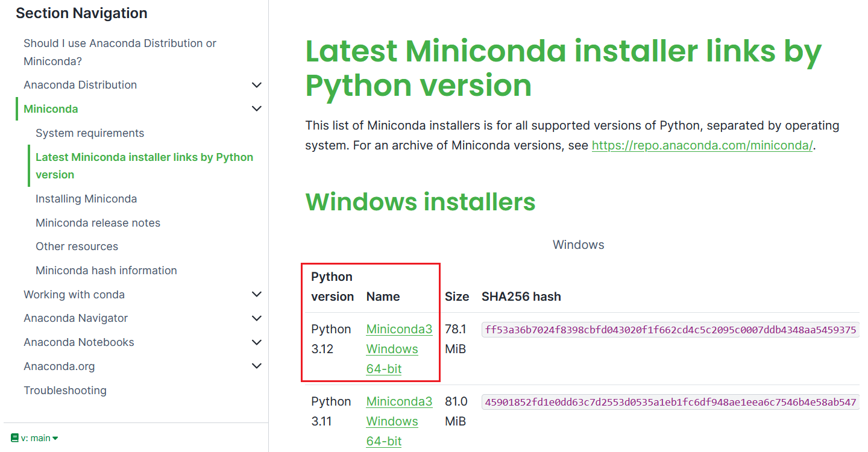Download Miniconda3 Windows 64-bit for Python 3.11
This screenshot has height=452, width=868.
click(x=399, y=421)
